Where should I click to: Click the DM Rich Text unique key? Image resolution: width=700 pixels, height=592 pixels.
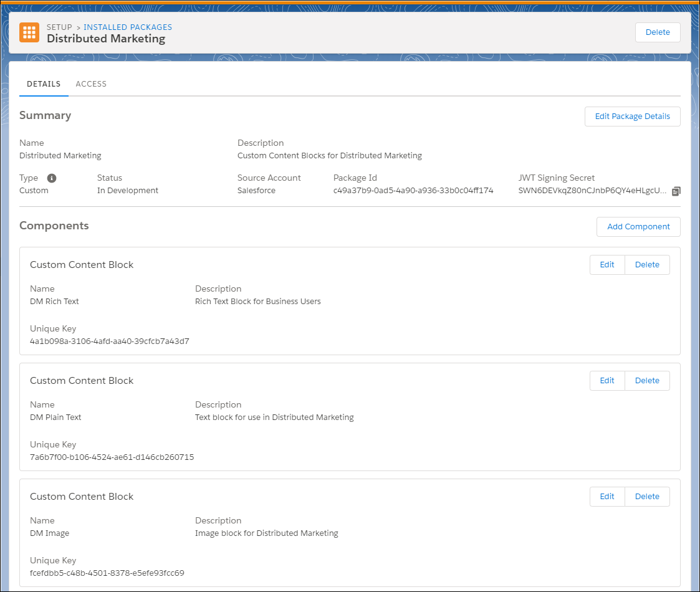click(x=109, y=341)
